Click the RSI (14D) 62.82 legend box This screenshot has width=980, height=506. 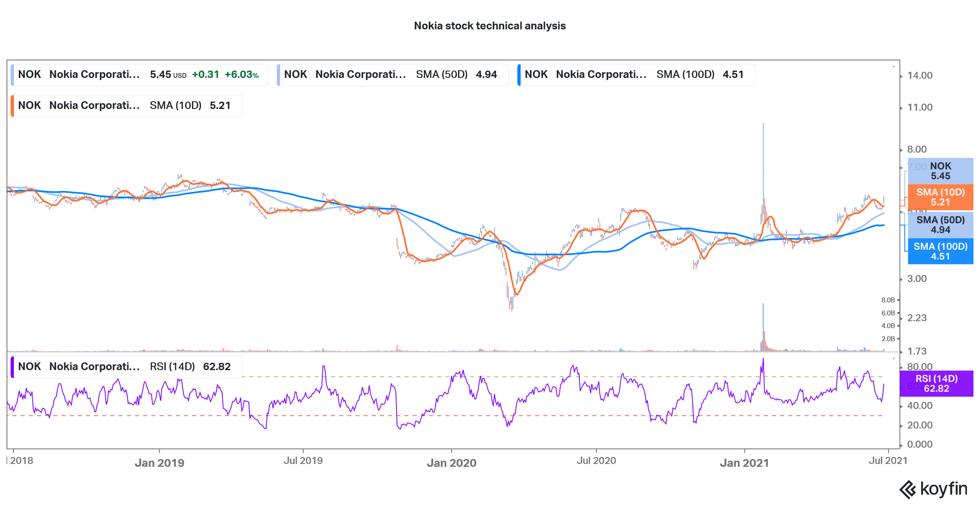[127, 367]
